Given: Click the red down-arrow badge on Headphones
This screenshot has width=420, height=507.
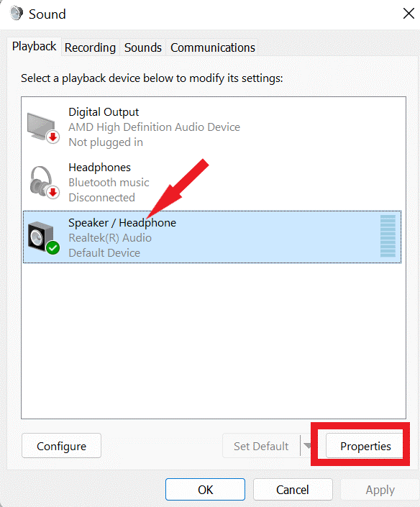Looking at the screenshot, I should (x=53, y=192).
